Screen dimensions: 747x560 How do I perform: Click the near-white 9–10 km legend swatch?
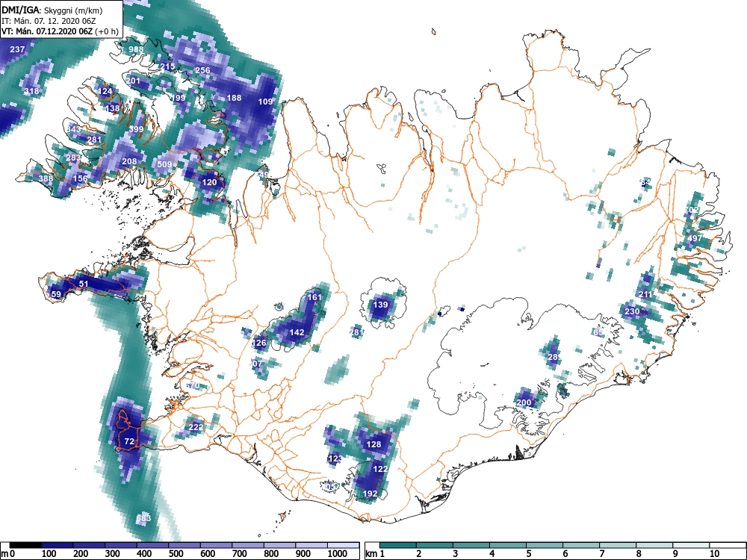coord(691,545)
